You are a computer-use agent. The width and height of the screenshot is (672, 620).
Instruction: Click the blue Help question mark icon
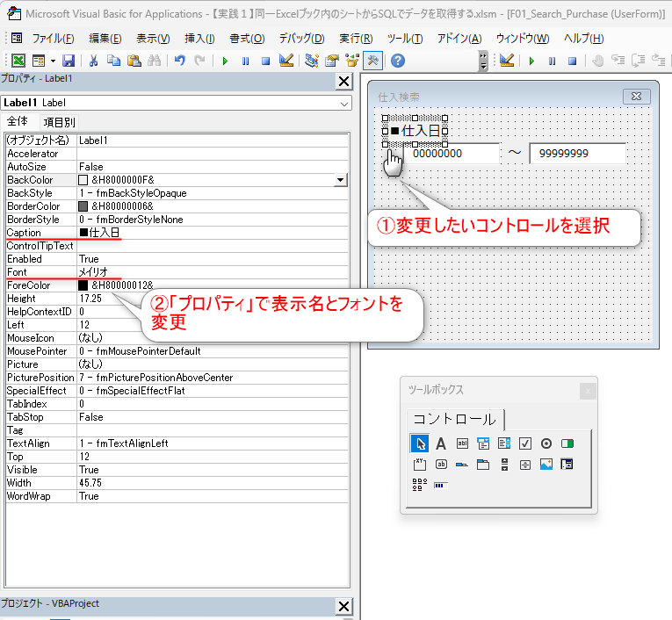pos(398,61)
